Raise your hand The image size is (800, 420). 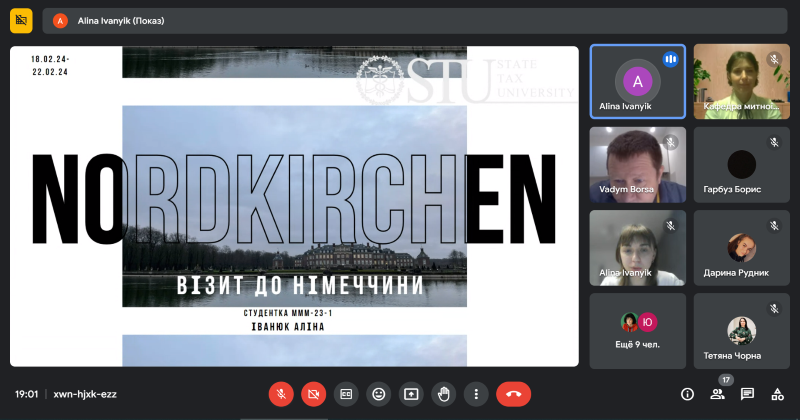(444, 394)
